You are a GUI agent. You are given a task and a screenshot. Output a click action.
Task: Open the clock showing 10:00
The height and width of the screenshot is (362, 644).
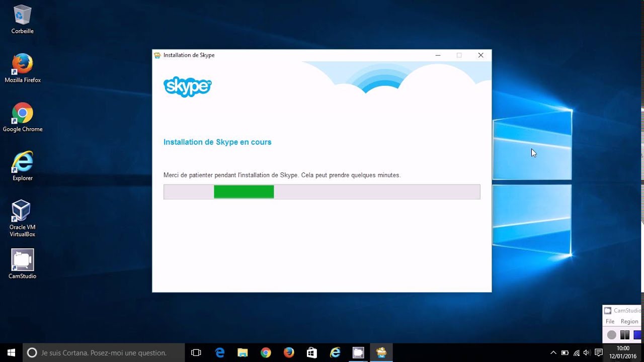(x=623, y=352)
